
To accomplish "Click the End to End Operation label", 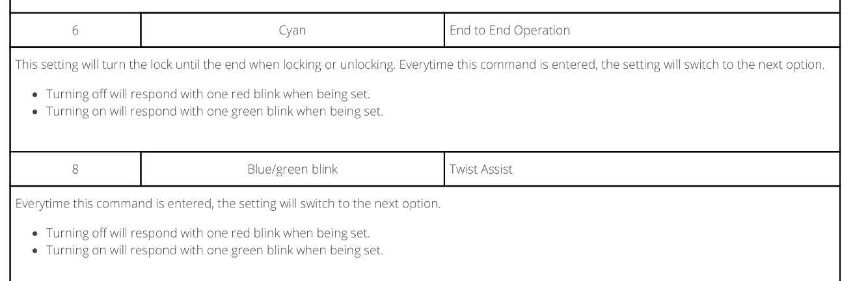I will 509,31.
